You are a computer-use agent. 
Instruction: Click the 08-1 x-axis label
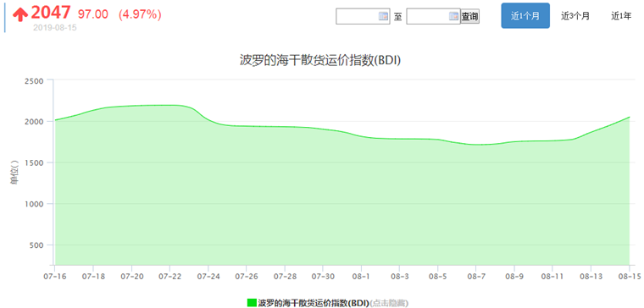(362, 277)
